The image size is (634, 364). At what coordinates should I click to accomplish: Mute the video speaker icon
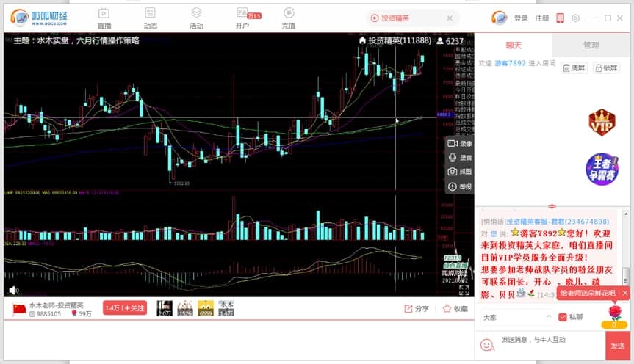click(14, 290)
